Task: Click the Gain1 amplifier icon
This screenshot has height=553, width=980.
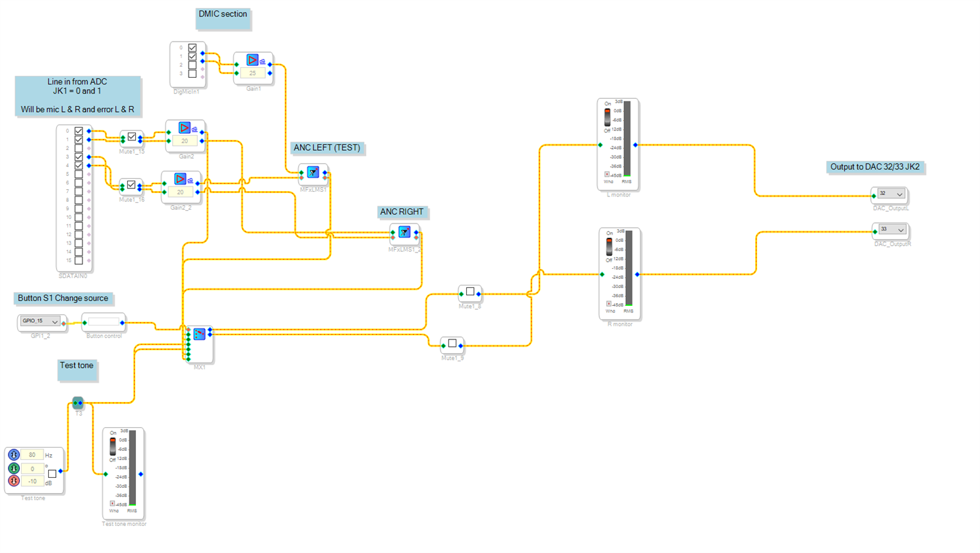Action: tap(252, 60)
